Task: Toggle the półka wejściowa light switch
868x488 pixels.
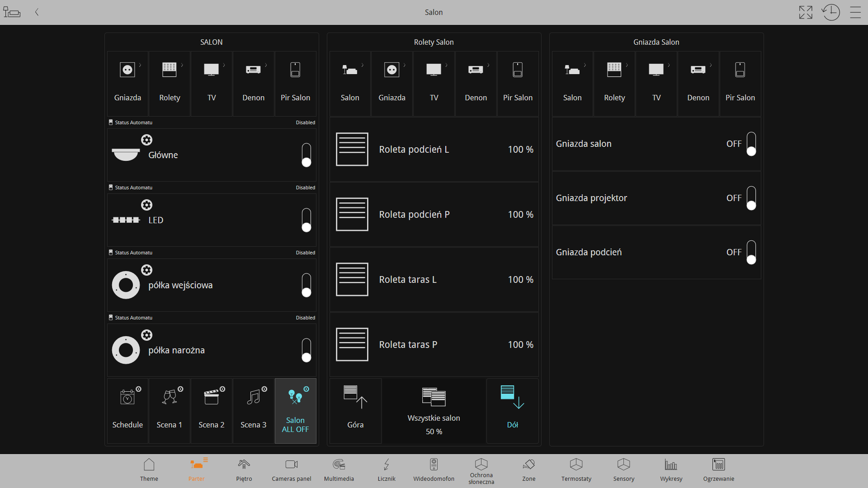Action: coord(307,285)
